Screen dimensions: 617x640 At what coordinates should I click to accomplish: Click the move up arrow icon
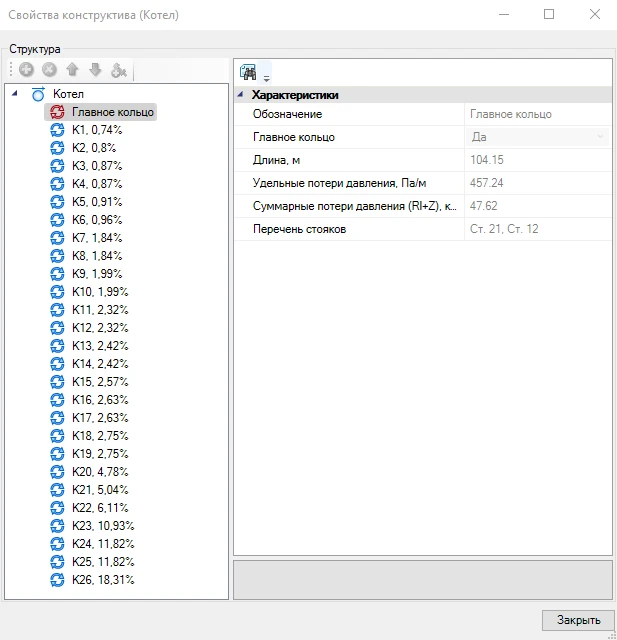click(72, 70)
